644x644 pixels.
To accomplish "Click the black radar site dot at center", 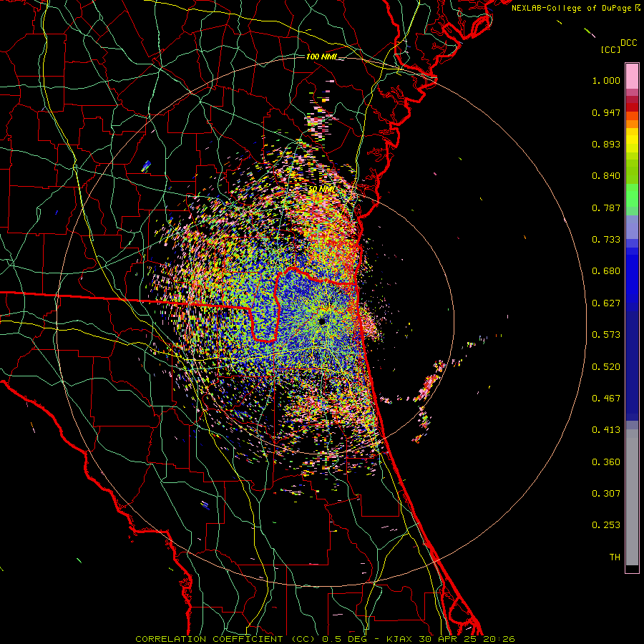I will click(322, 321).
